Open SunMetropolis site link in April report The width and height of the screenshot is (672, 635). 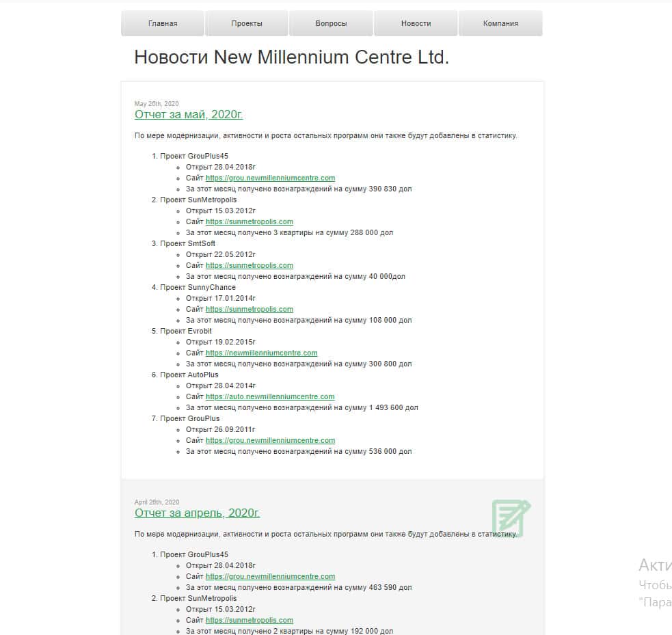coord(250,620)
